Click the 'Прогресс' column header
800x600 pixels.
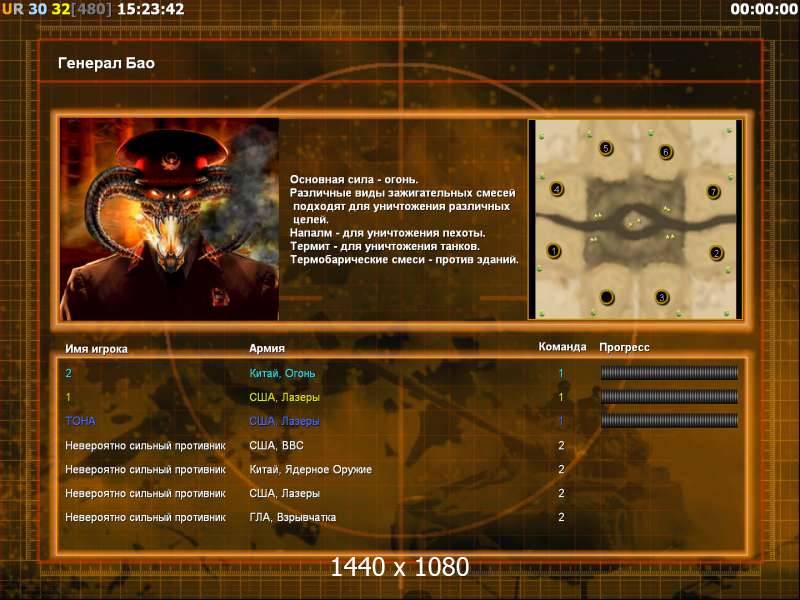[624, 348]
